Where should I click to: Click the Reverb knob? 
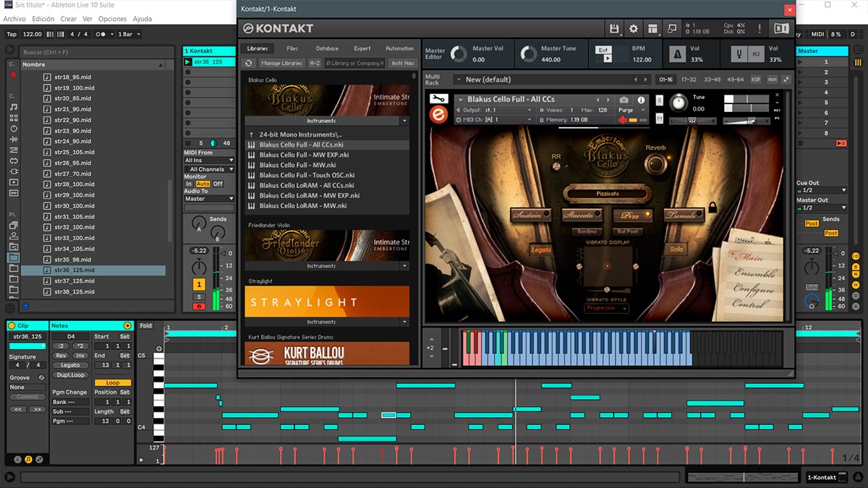coord(655,164)
